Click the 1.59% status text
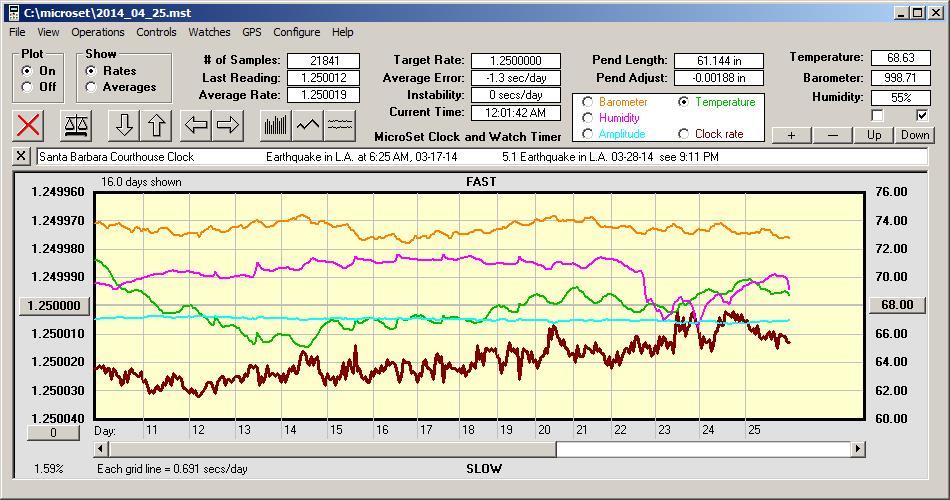950x500 pixels. (48, 468)
